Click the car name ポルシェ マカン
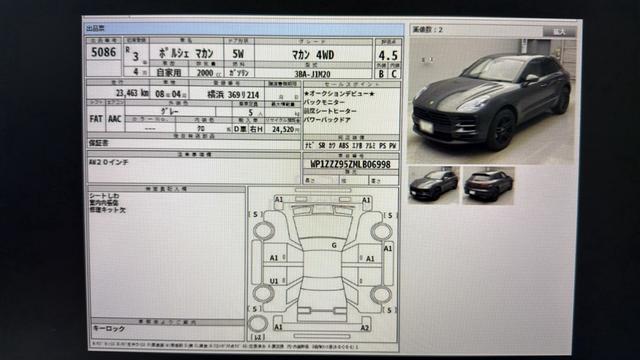The image size is (640, 360). pyautogui.click(x=186, y=53)
